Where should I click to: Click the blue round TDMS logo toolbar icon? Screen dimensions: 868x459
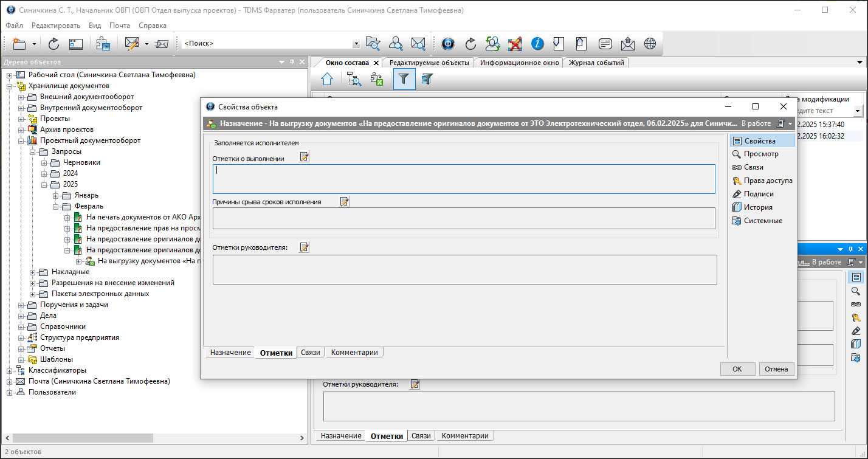coord(448,44)
